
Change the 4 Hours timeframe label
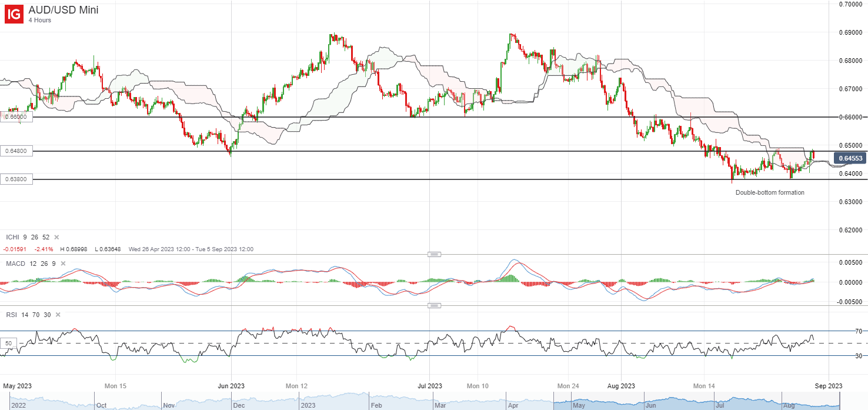40,21
